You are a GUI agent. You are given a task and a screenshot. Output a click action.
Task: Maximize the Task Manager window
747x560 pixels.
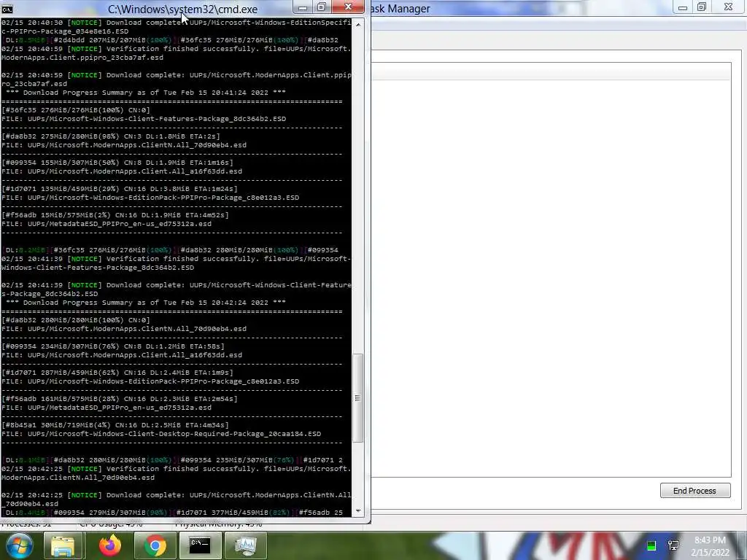(x=701, y=7)
